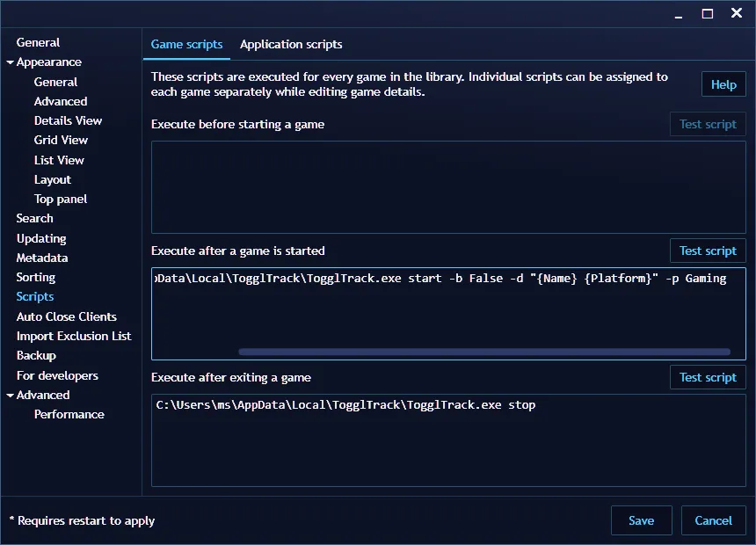Open the Scripts settings page
This screenshot has height=545, width=756.
35,296
